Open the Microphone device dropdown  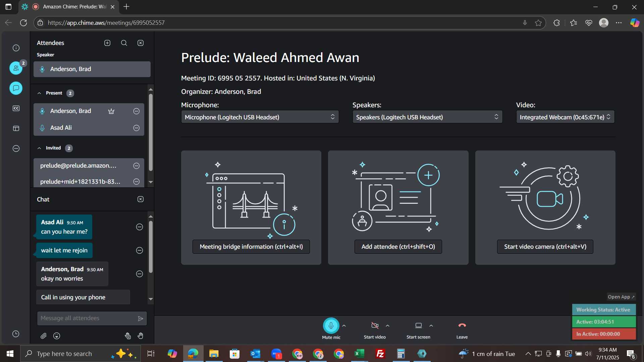pos(260,117)
